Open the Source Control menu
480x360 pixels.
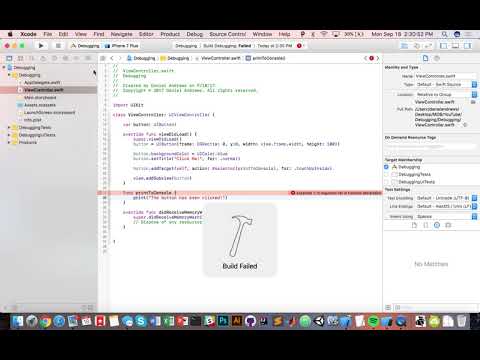pyautogui.click(x=228, y=34)
